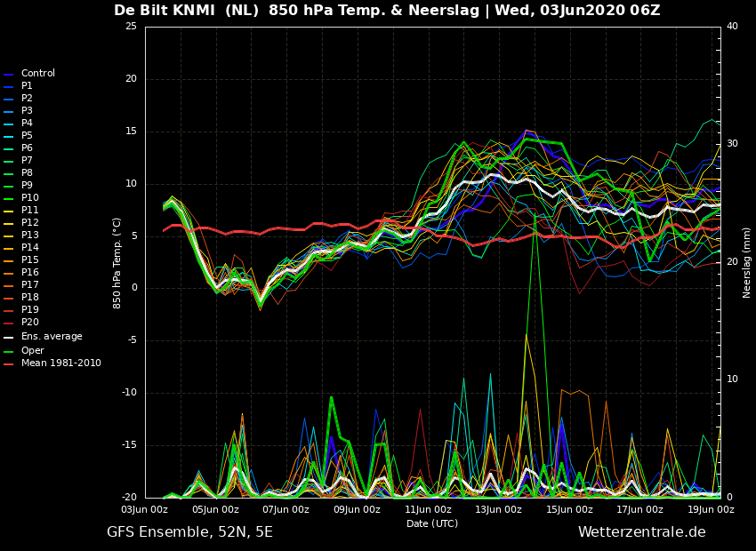Click the De Bilt KNMI chart title
756x551 pixels.
coord(164,10)
